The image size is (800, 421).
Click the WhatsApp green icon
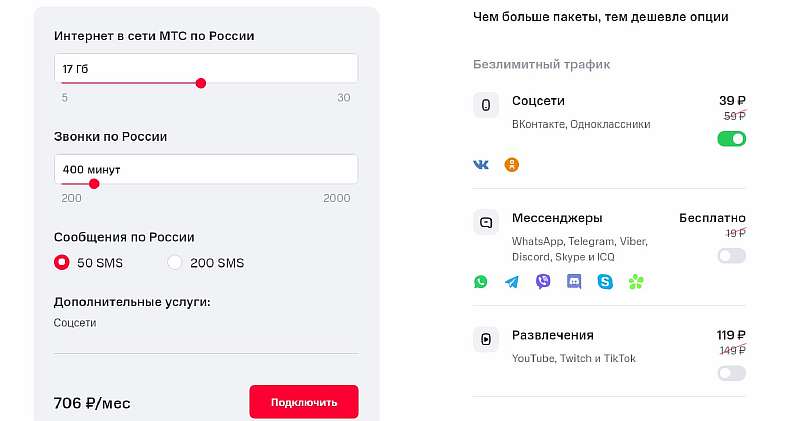481,282
